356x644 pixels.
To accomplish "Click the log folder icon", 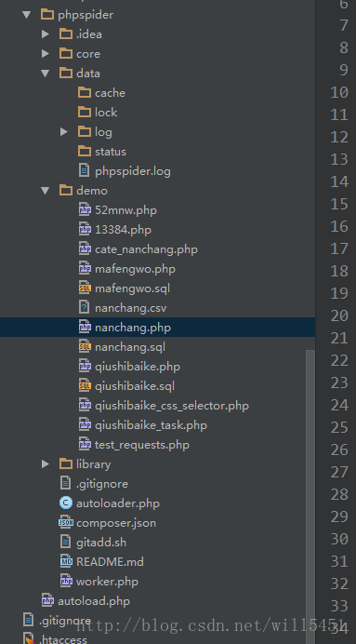I will pos(85,132).
